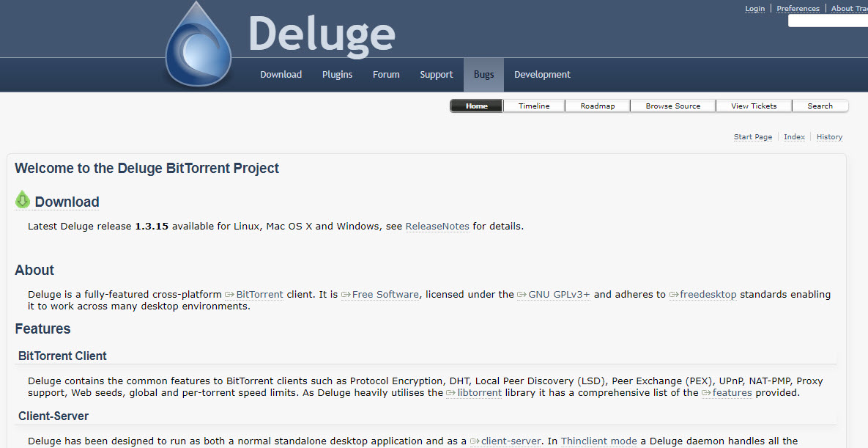
Task: Open the client-server external link
Action: [505, 441]
